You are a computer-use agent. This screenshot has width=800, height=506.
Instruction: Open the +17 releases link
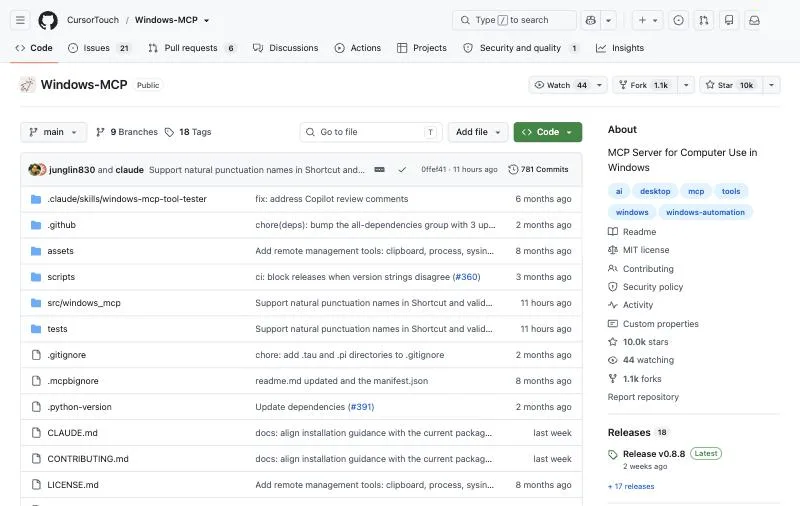(631, 487)
